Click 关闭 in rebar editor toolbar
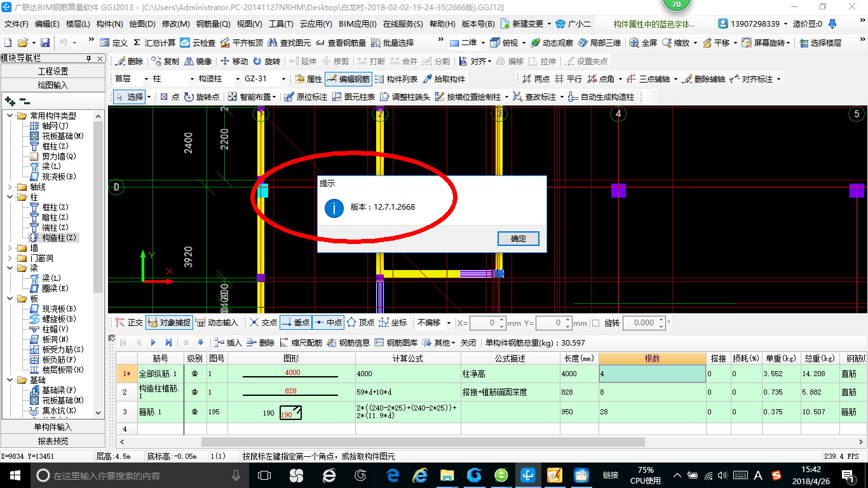The width and height of the screenshot is (868, 488). point(468,342)
